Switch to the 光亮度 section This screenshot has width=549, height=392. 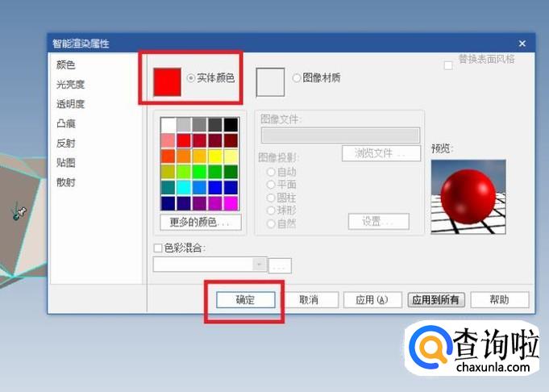point(70,85)
